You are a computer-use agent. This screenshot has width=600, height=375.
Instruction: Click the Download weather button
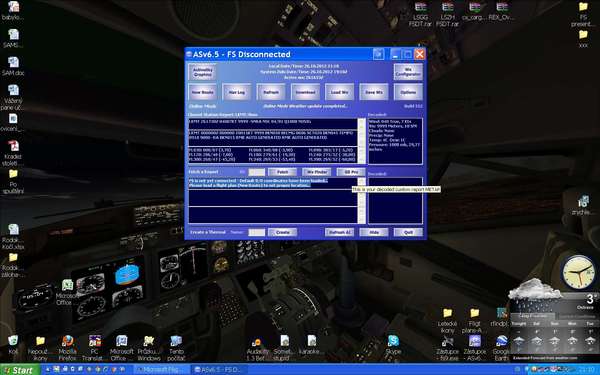click(305, 92)
